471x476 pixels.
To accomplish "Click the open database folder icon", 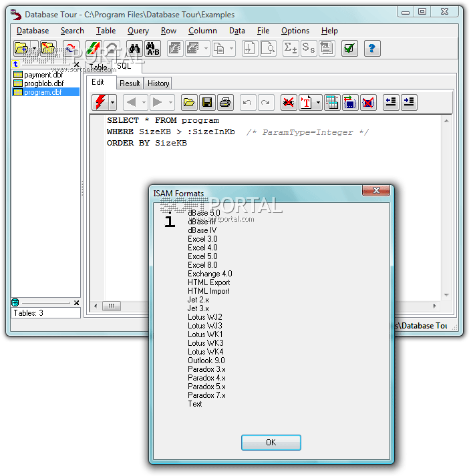I will click(22, 48).
